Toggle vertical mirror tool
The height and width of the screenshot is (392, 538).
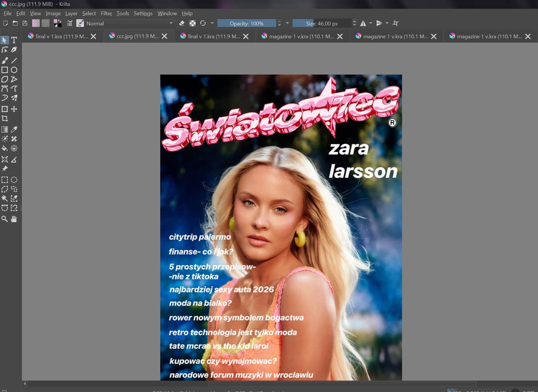point(379,23)
